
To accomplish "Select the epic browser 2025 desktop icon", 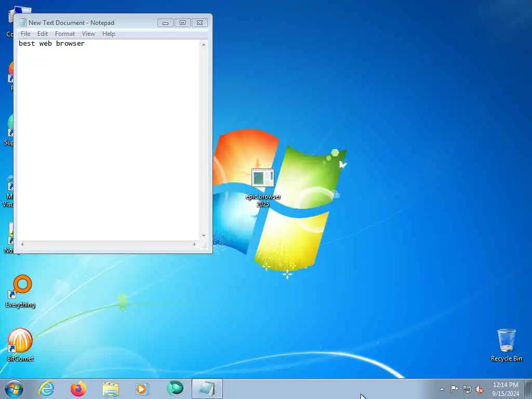I will [x=263, y=188].
